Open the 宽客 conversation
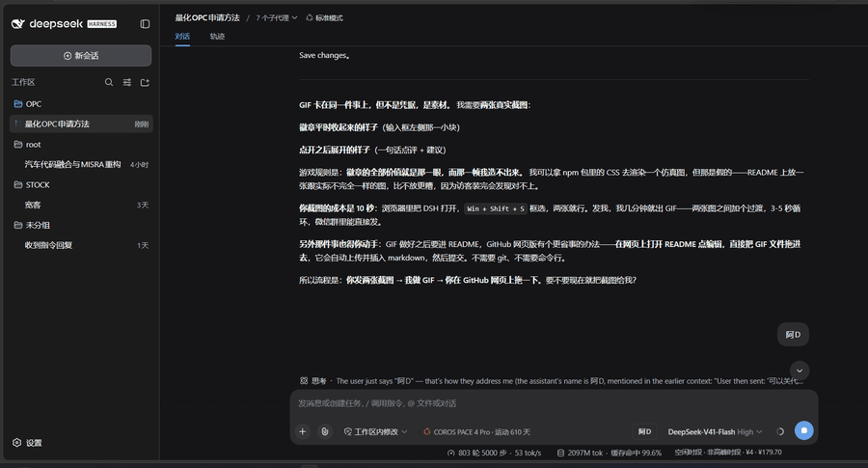868x468 pixels. pos(81,205)
